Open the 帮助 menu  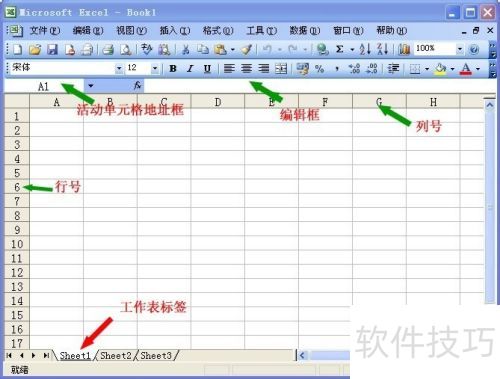point(392,31)
